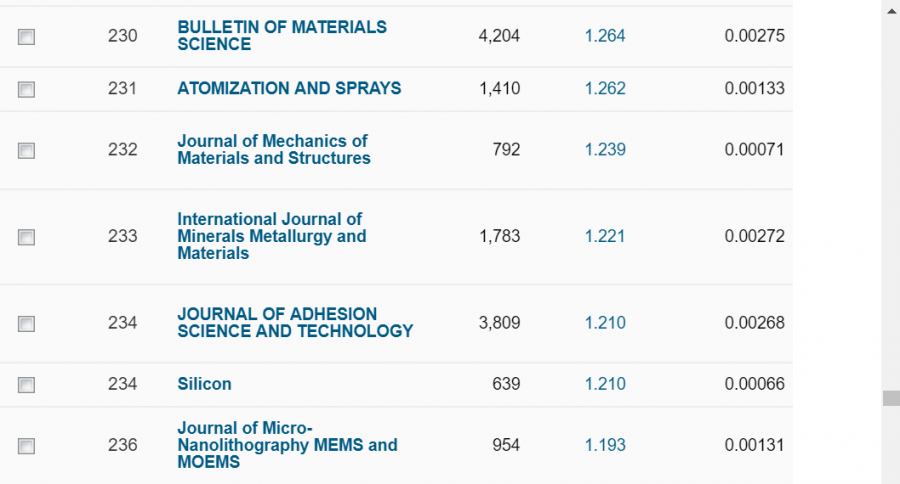
Task: Tick the Atomization and Sprays row checkbox
Action: (26, 89)
